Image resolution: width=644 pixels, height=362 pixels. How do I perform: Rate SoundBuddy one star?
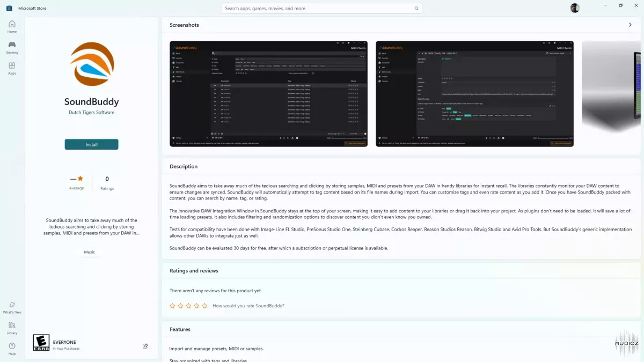[172, 306]
